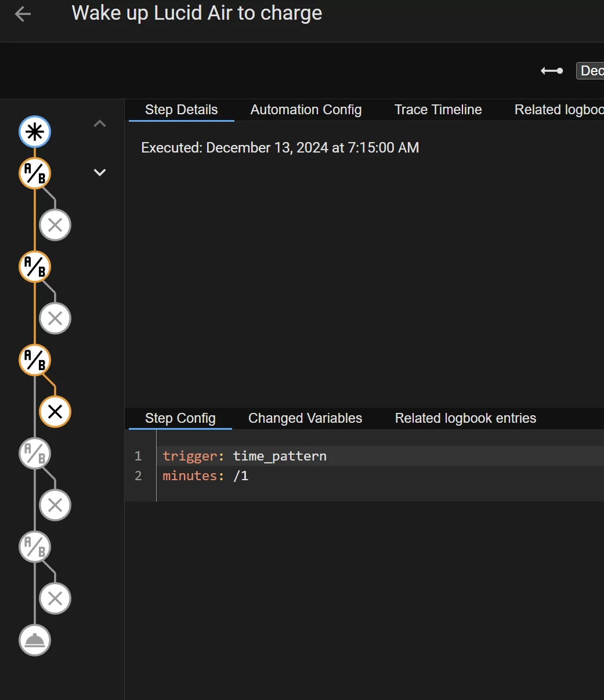Select the fourth greyed A/B choose node

coord(35,454)
